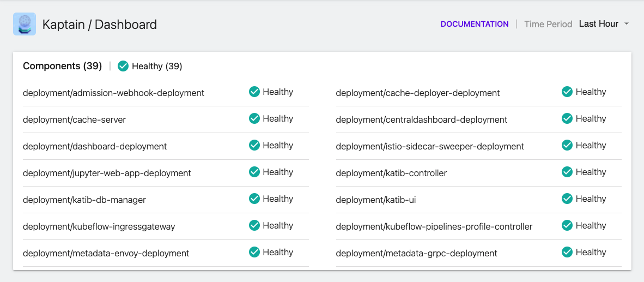The width and height of the screenshot is (644, 282).
Task: Open the Time Period dropdown arrow
Action: pos(627,24)
